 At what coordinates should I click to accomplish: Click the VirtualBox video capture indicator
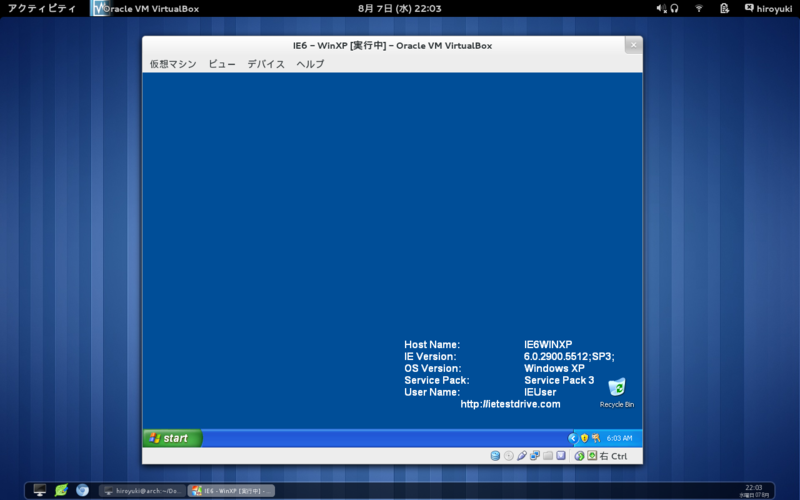pyautogui.click(x=561, y=456)
